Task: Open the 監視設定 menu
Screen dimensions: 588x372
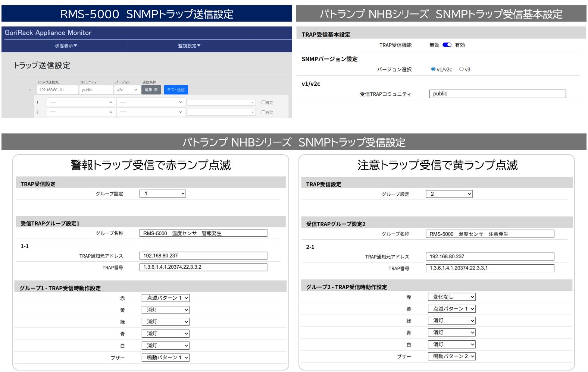Action: 189,46
